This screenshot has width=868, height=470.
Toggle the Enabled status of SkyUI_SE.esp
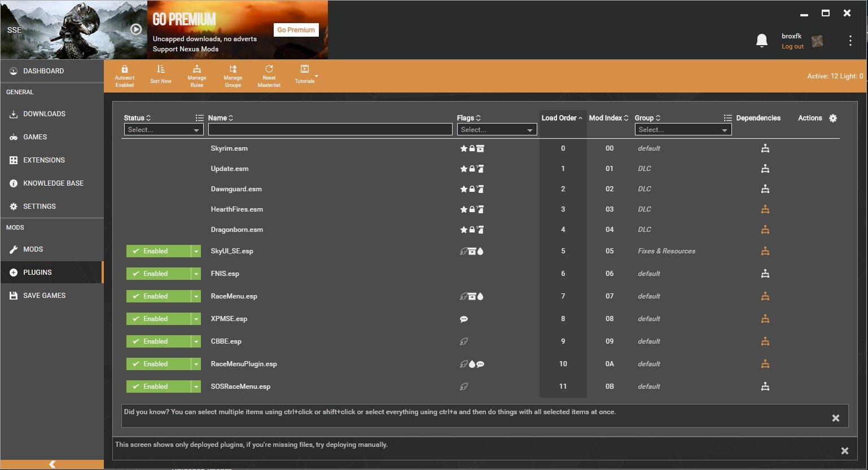pos(159,251)
